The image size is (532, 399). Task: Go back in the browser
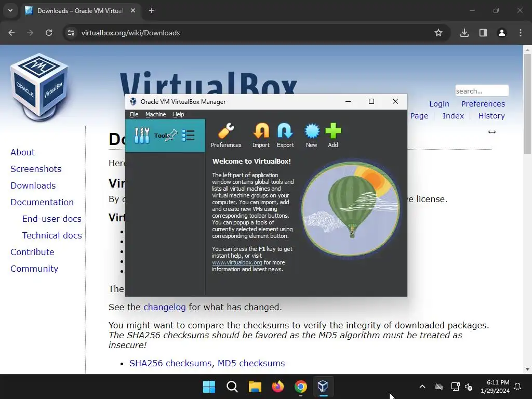11,33
